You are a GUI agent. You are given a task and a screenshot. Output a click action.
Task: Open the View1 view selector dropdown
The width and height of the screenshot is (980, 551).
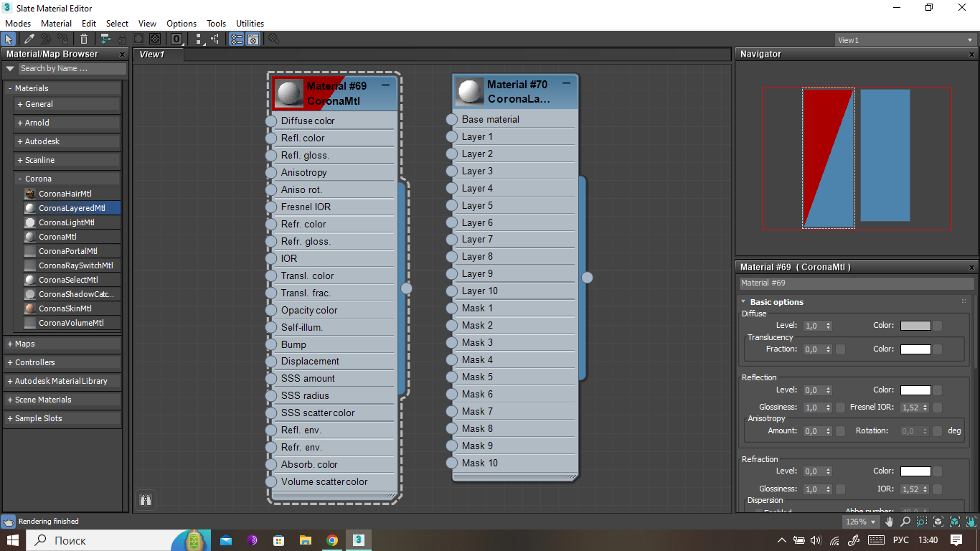click(905, 40)
